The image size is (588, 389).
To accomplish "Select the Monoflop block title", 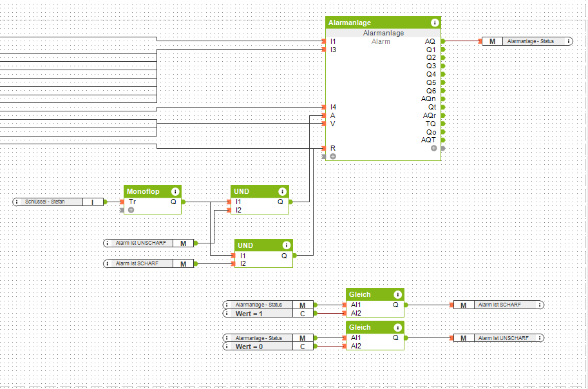I will click(x=143, y=192).
